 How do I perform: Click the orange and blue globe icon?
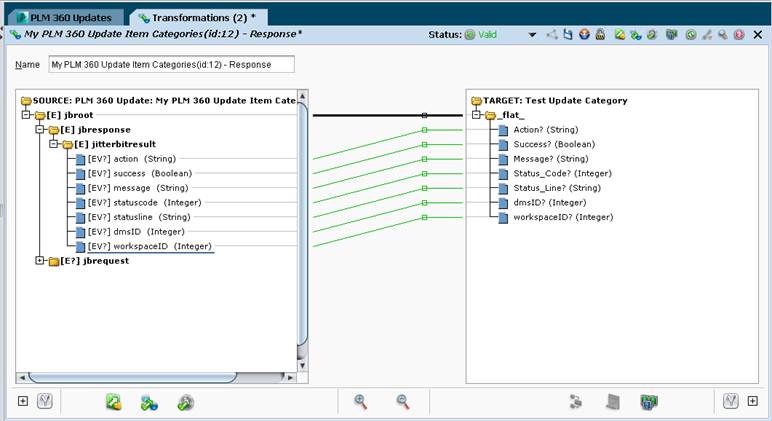coord(584,34)
